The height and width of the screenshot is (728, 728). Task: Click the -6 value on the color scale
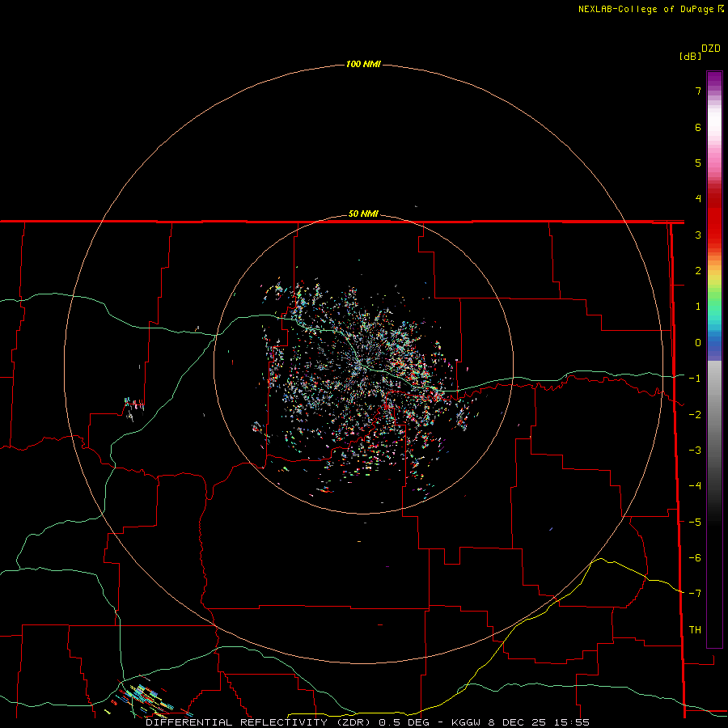(x=695, y=558)
